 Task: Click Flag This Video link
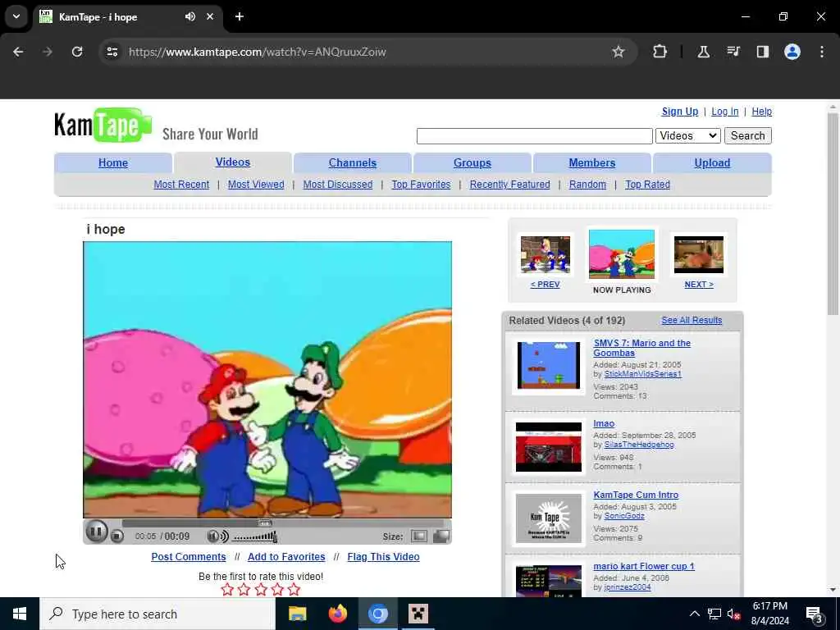(383, 557)
